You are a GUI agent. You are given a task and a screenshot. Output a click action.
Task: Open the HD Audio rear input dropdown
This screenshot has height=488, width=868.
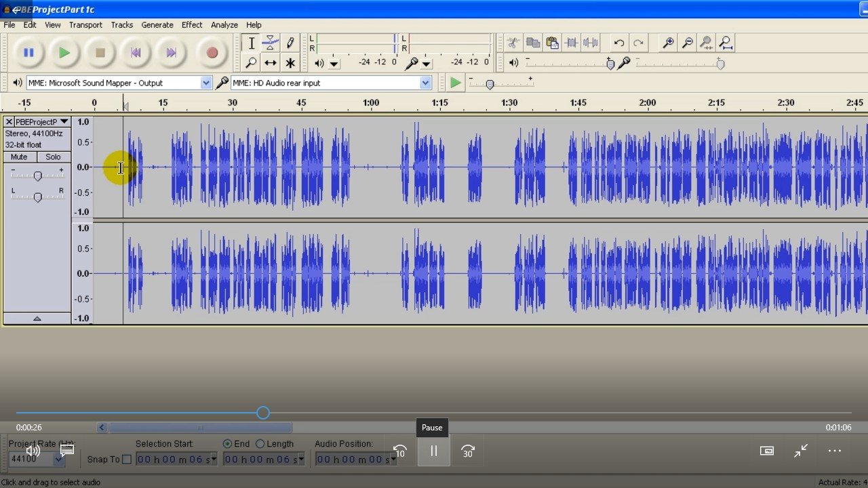[425, 83]
